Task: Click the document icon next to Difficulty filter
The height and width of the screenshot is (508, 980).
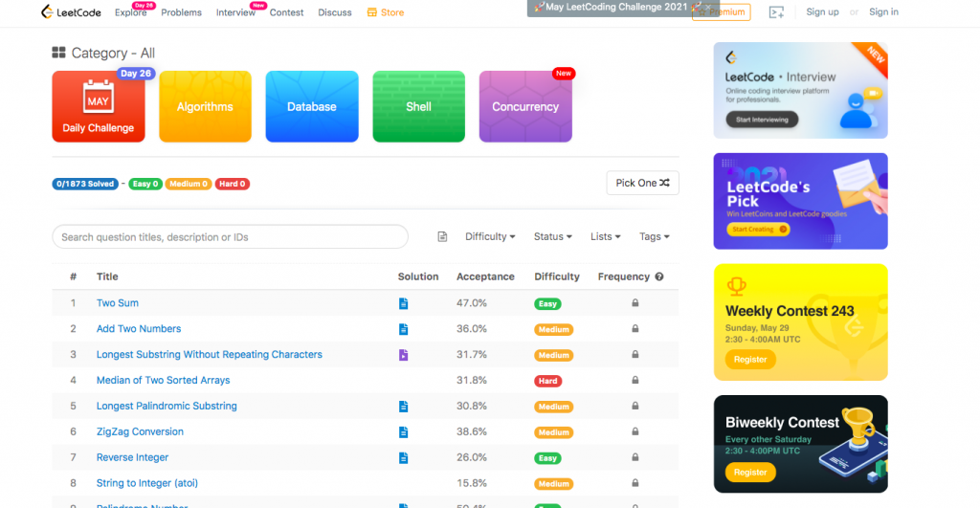Action: click(x=442, y=237)
